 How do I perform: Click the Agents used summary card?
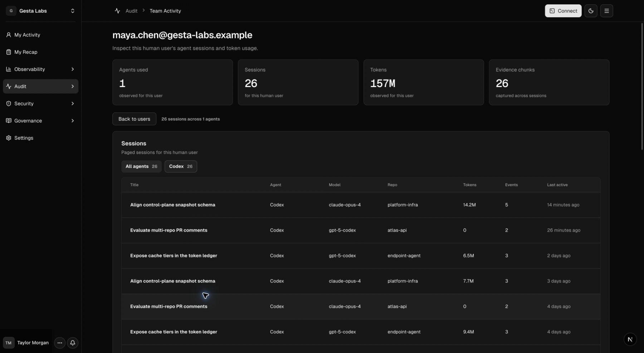coord(172,82)
